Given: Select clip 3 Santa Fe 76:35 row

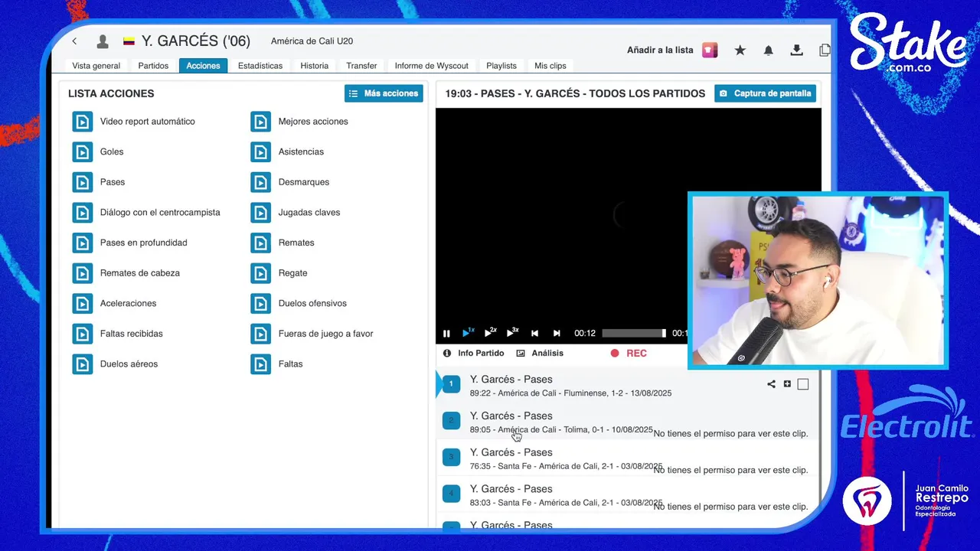Looking at the screenshot, I should (x=627, y=458).
